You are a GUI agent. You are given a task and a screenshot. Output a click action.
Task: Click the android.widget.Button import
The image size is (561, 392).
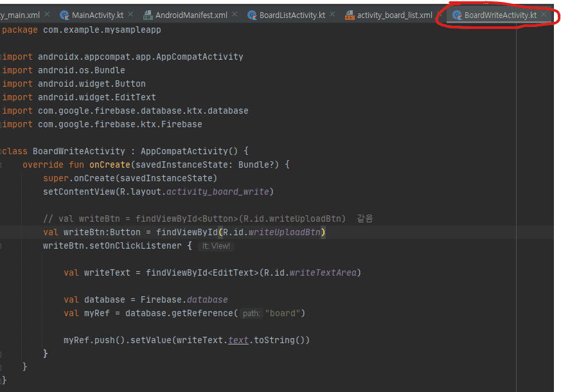[x=92, y=84]
